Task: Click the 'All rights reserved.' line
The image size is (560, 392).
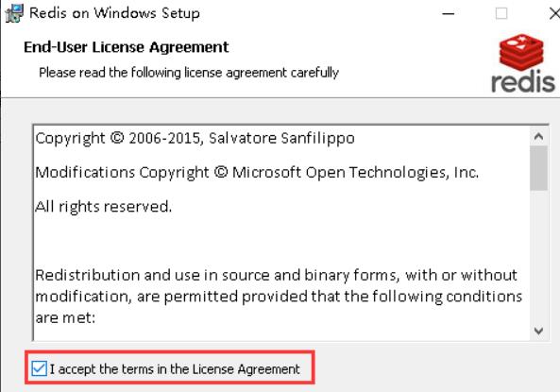Action: pos(104,207)
